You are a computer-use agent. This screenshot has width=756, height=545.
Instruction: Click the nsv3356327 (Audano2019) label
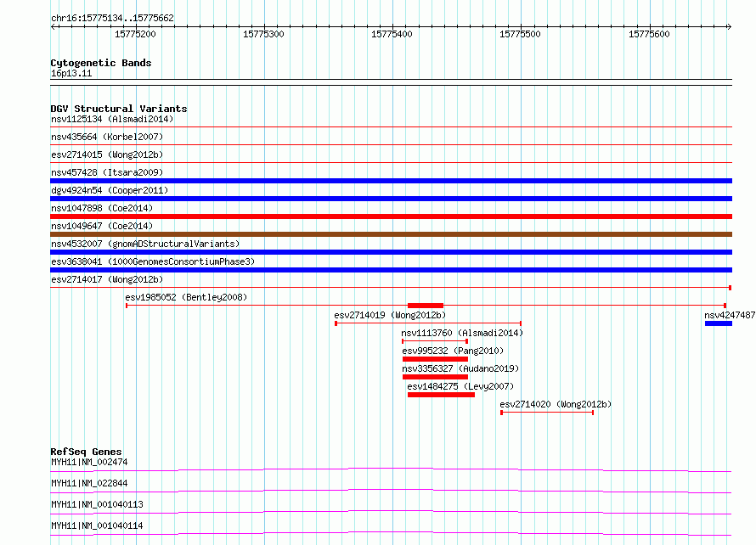460,368
